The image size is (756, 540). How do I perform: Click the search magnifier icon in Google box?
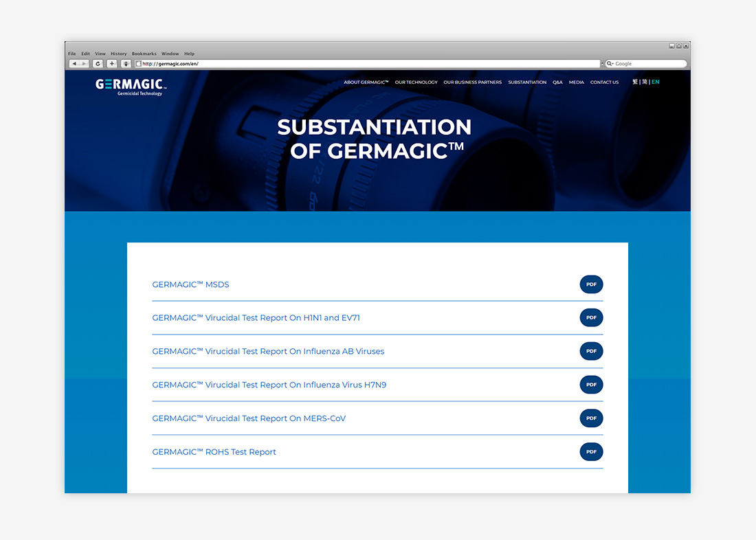[610, 64]
